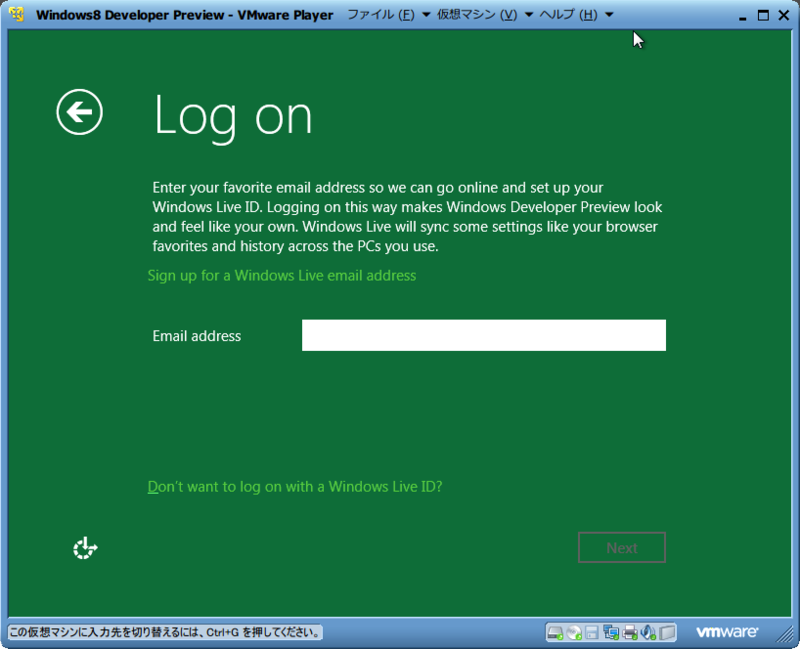The image size is (800, 649).
Task: Click Don't want to log on with Windows Live ID
Action: (295, 487)
